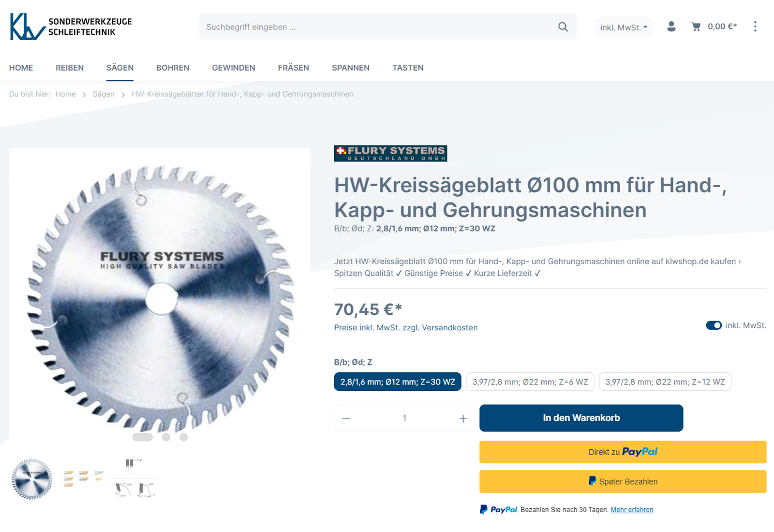The height and width of the screenshot is (532, 774).
Task: Decrease quantity with minus icon
Action: (x=346, y=418)
